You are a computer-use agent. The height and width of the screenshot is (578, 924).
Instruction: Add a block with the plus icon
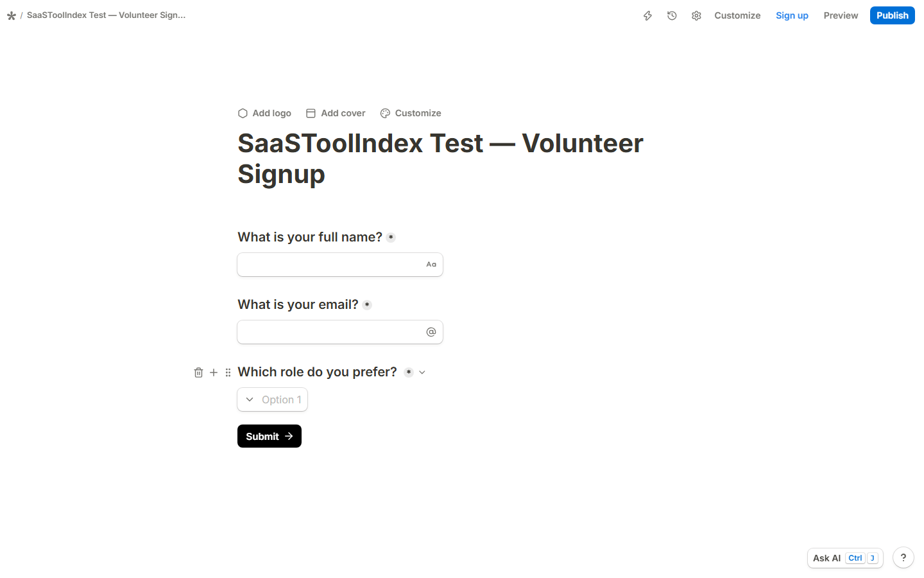[214, 372]
